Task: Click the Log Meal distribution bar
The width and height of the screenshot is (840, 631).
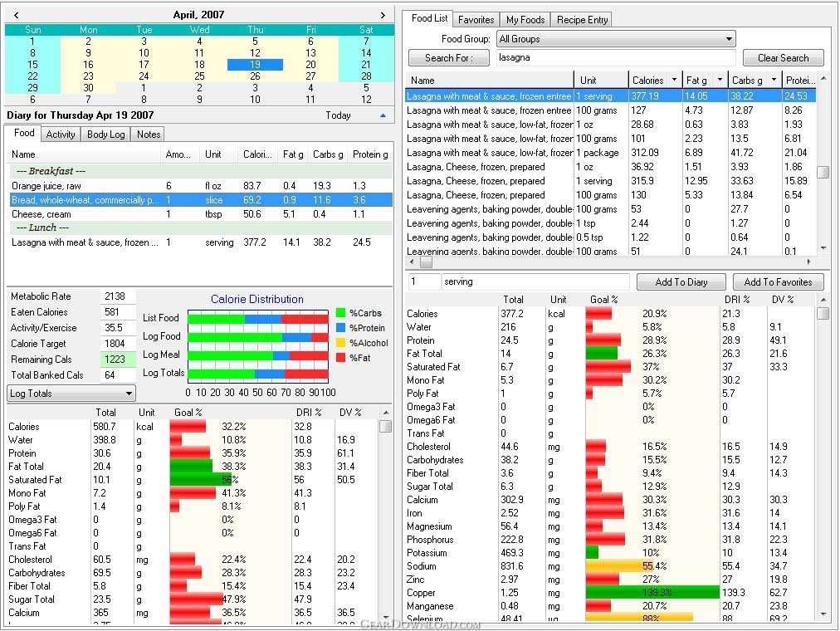Action: pyautogui.click(x=257, y=356)
